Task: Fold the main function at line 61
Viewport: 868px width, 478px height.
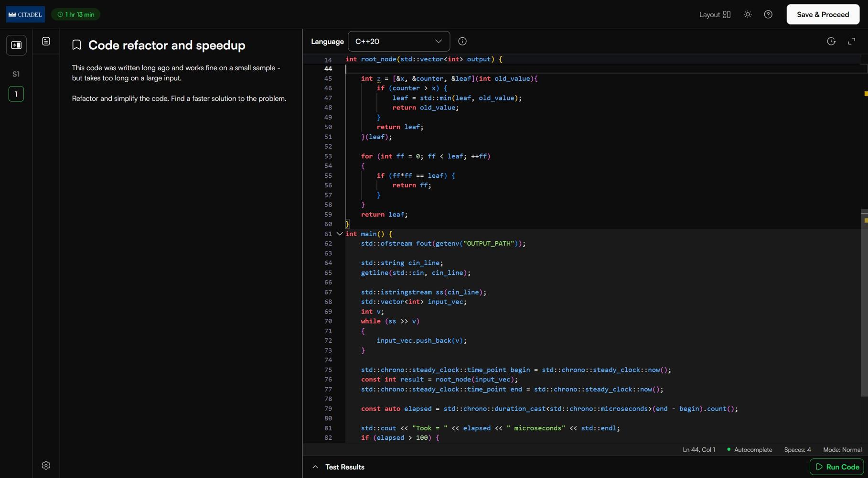Action: click(340, 234)
